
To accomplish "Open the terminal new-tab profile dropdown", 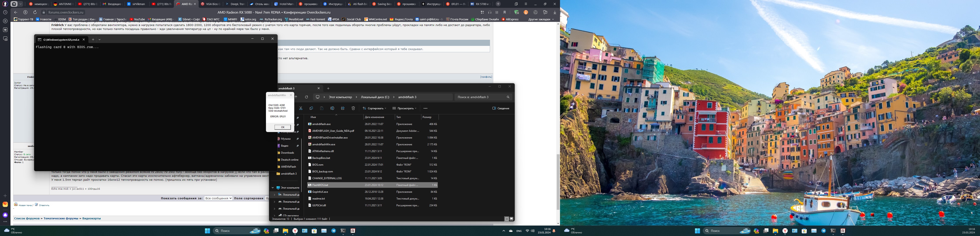I will (x=100, y=40).
